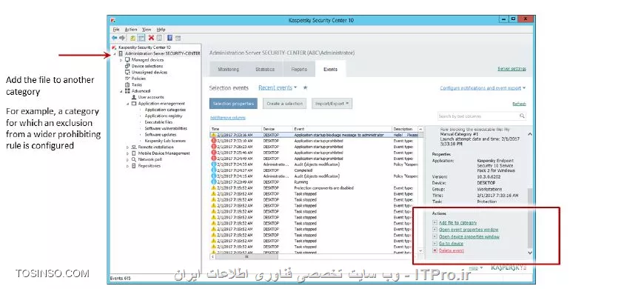Expand the Remote installation node arrow
The height and width of the screenshot is (289, 644).
click(x=128, y=147)
